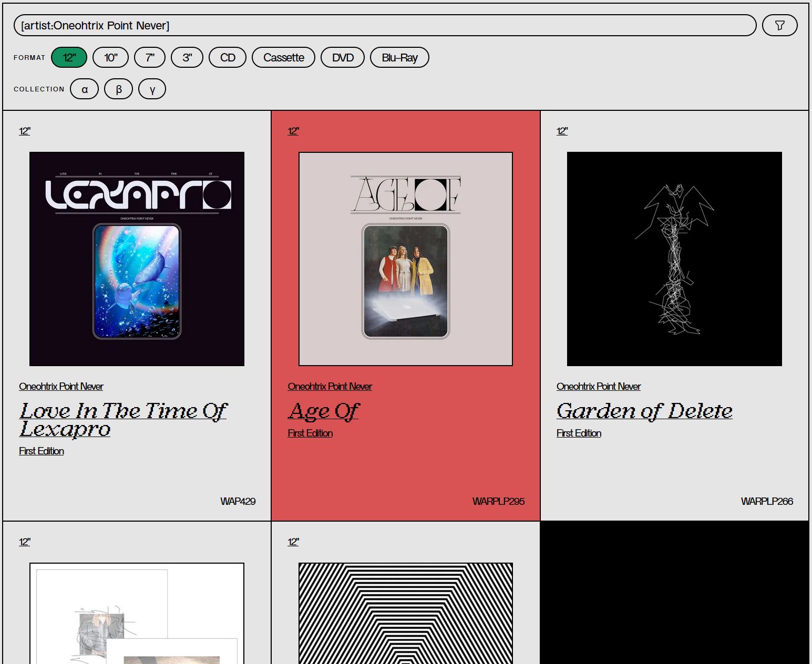Select the alpha collection filter
812x664 pixels.
point(84,89)
